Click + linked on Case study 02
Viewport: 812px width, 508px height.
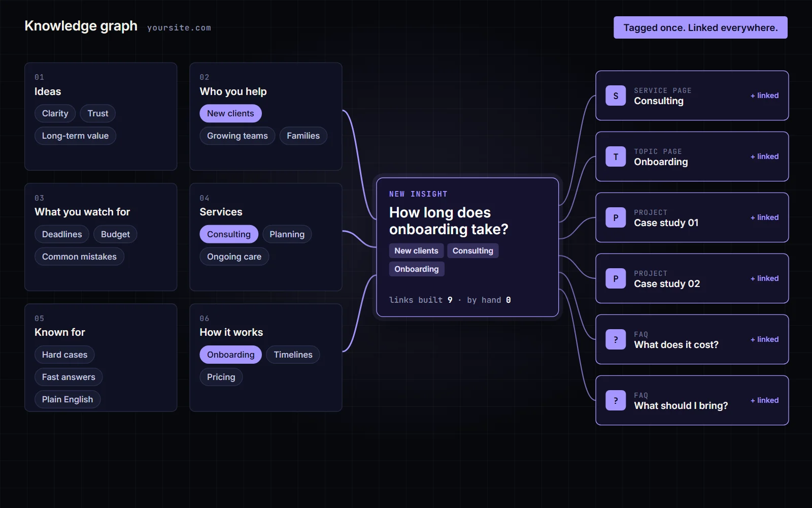(x=764, y=278)
